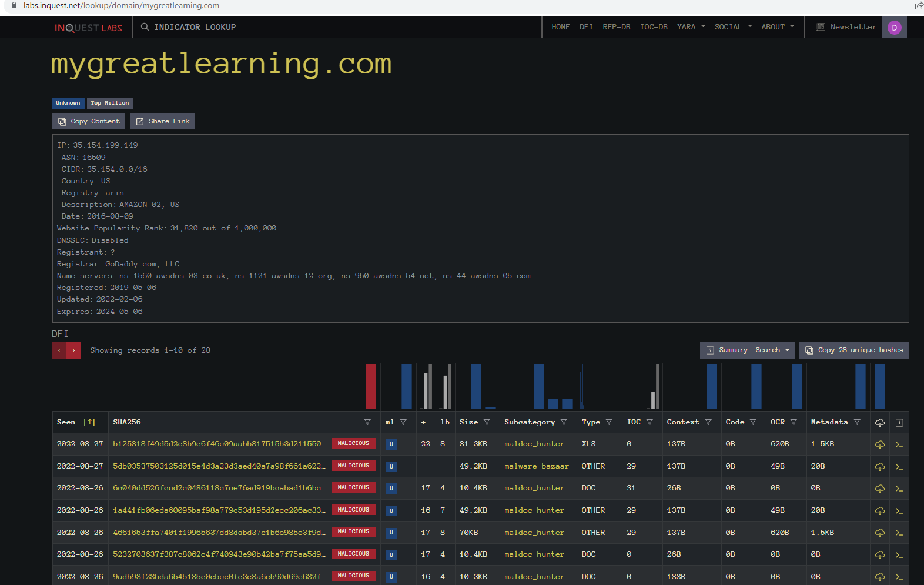The height and width of the screenshot is (585, 924).
Task: Open terminal icon for hash 6c040dd526fccd2c
Action: (x=899, y=489)
